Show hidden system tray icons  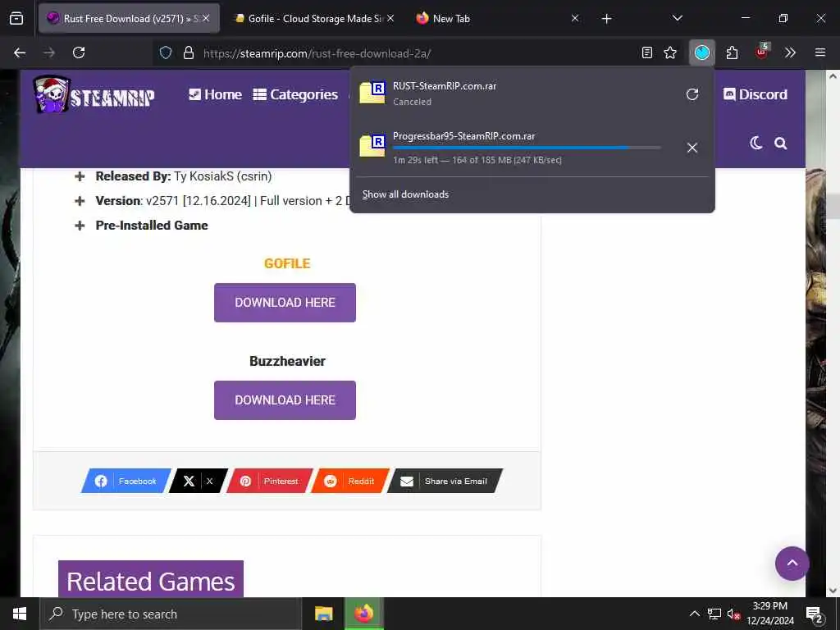(x=694, y=614)
